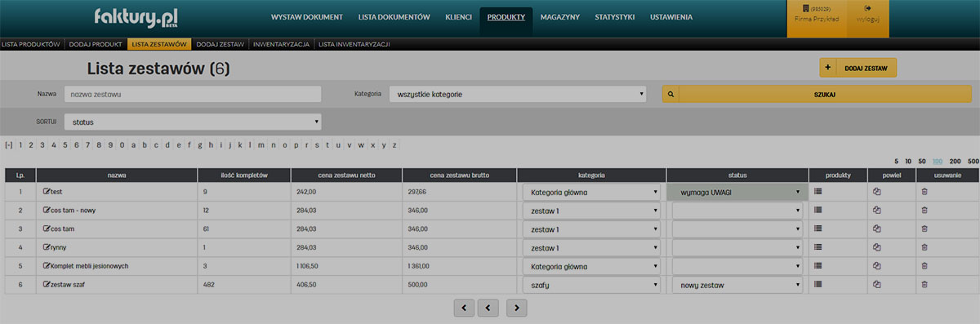Sort by cena zestawu netto column header
Screen dimensions: 980x324
tap(346, 175)
